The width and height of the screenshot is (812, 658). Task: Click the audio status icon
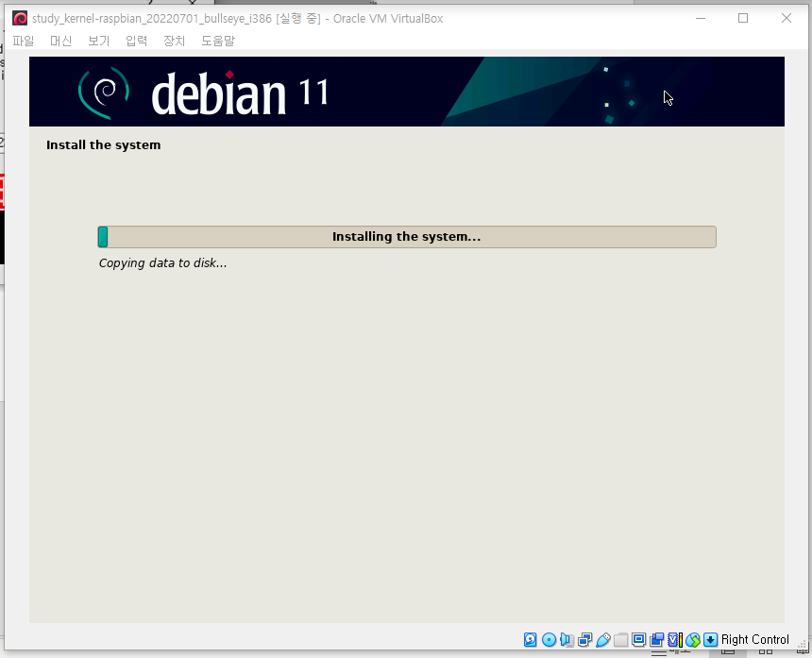pyautogui.click(x=567, y=640)
